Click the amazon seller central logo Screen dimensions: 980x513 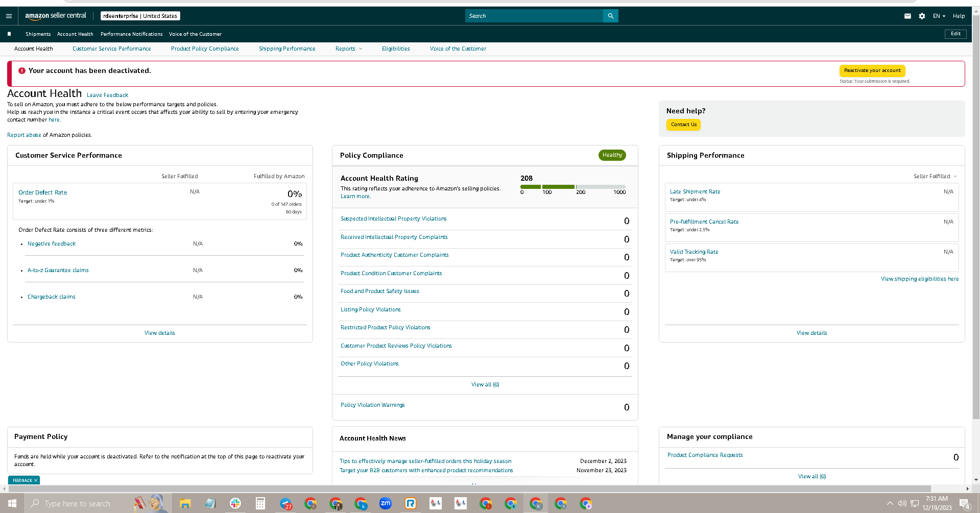coord(56,16)
